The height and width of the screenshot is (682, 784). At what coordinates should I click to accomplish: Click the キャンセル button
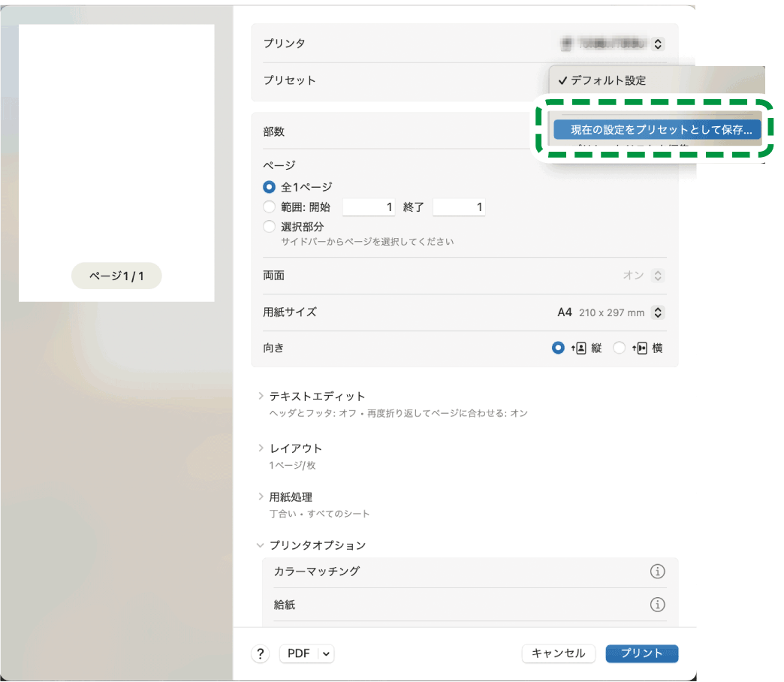[x=559, y=653]
